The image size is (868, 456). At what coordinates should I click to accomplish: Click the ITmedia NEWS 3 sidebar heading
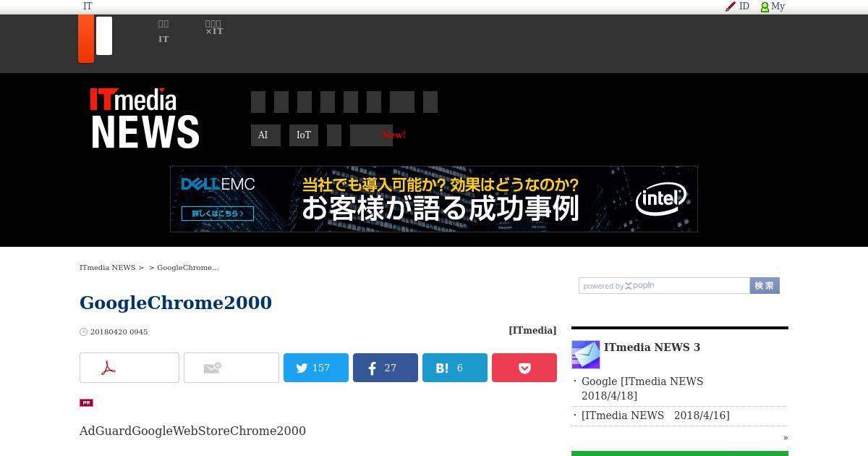tap(652, 347)
